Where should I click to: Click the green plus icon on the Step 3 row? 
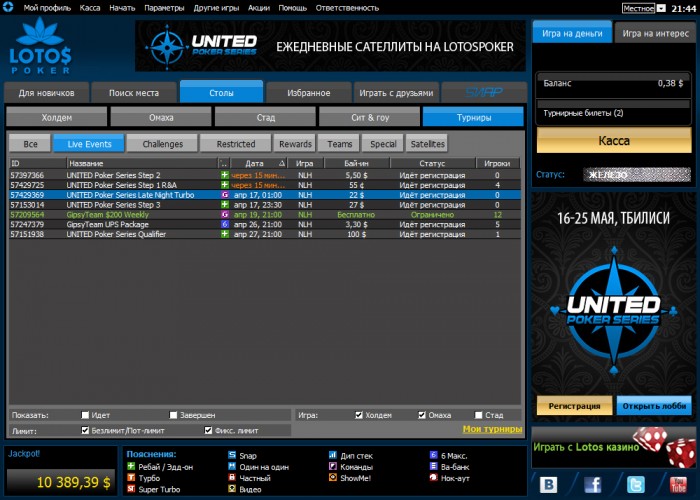(x=225, y=204)
